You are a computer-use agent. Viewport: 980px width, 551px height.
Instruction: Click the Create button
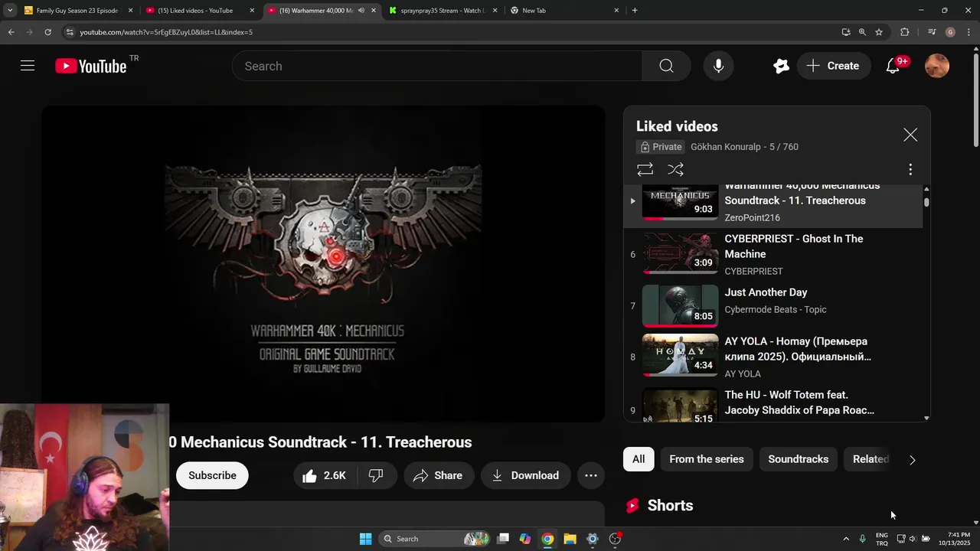point(834,66)
